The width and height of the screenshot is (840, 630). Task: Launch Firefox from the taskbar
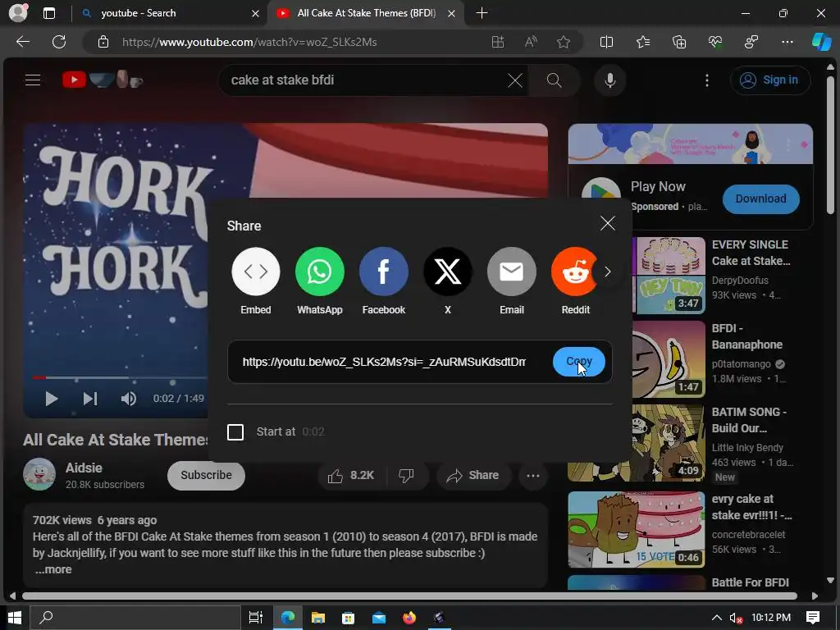(409, 618)
